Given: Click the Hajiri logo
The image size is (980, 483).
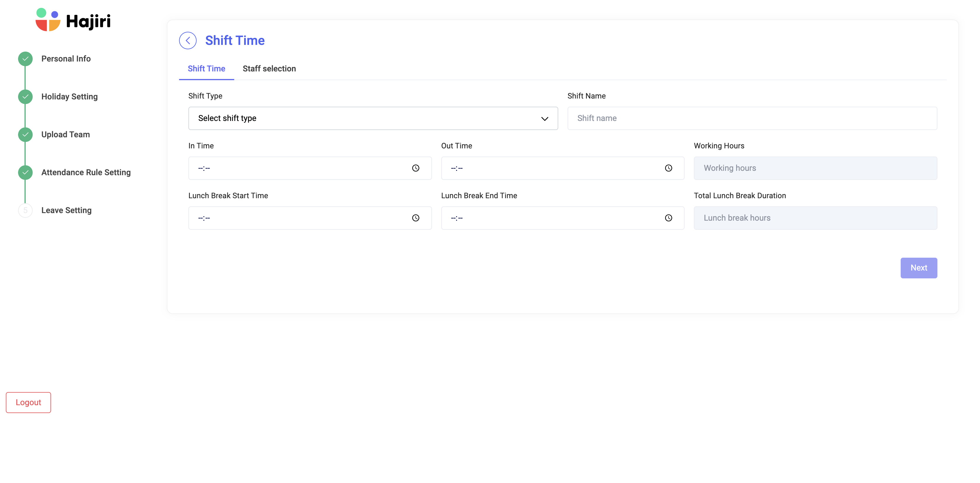Looking at the screenshot, I should point(73,20).
